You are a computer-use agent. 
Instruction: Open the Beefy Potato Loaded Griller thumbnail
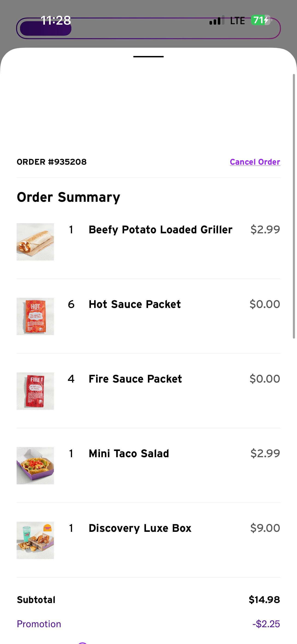click(35, 242)
